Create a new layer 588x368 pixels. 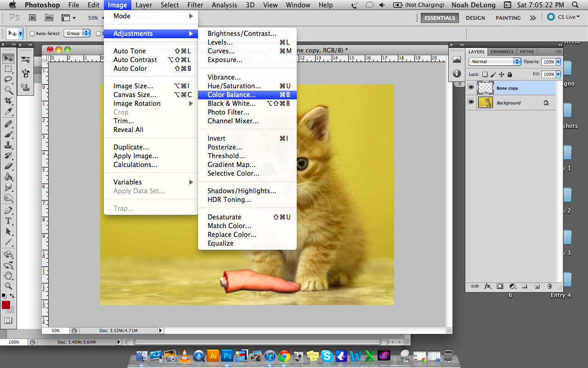point(537,286)
